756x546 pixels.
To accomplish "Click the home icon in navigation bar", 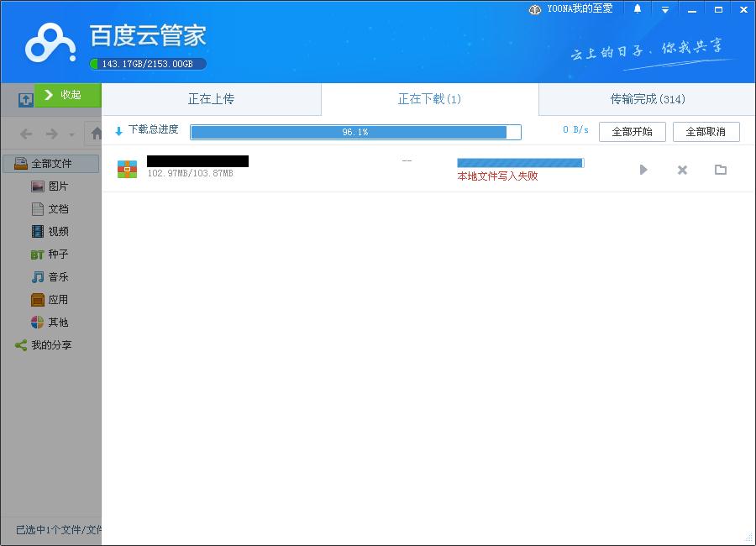I will [97, 133].
